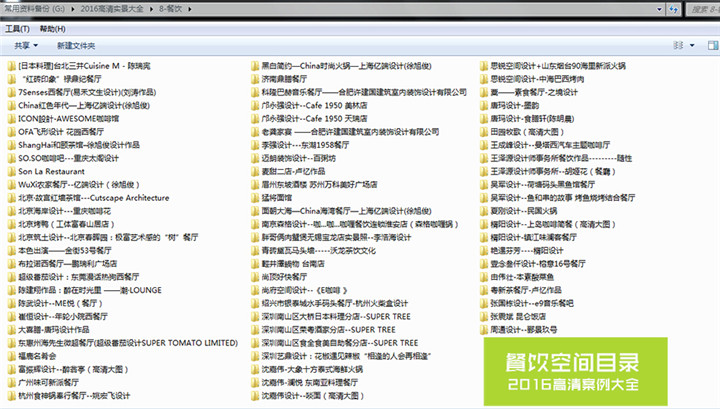Click folder icon of e9音乐餐吧 row
The height and width of the screenshot is (409, 720).
[484, 303]
